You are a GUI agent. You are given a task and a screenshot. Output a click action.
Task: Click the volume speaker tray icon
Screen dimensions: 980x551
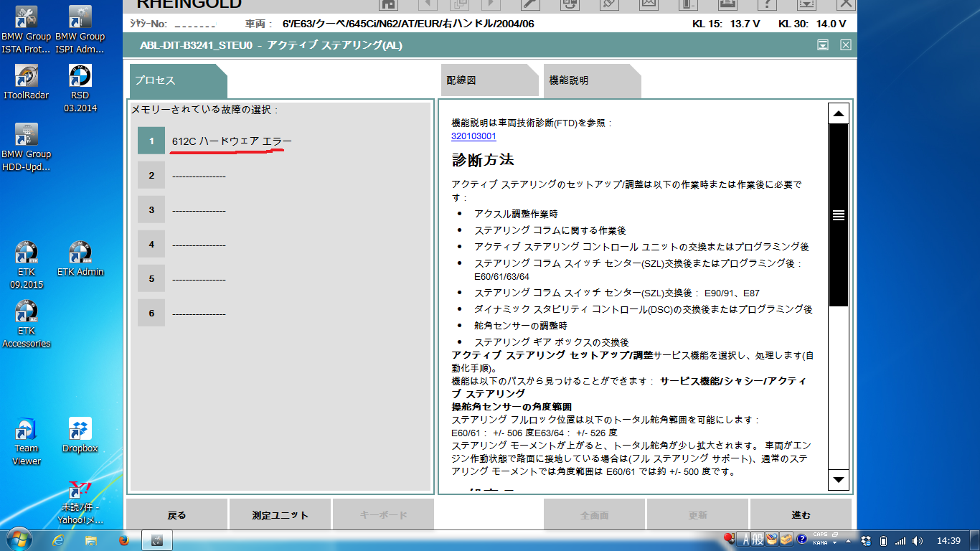pyautogui.click(x=918, y=540)
